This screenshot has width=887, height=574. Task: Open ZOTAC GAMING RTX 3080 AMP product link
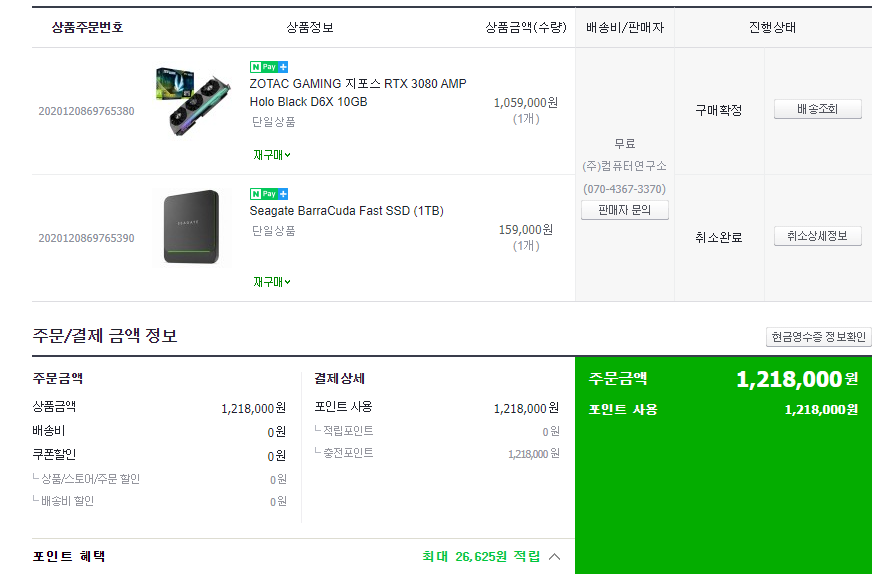pos(357,92)
